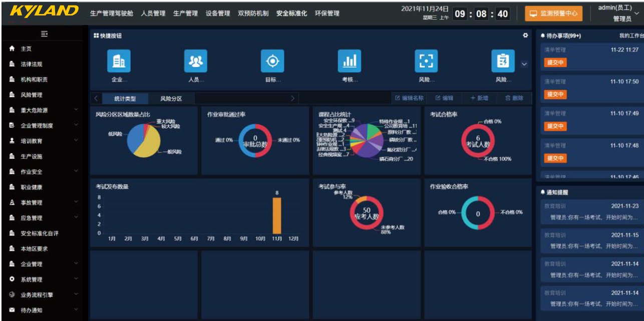Switch to the 风险分区 tab

tap(171, 99)
